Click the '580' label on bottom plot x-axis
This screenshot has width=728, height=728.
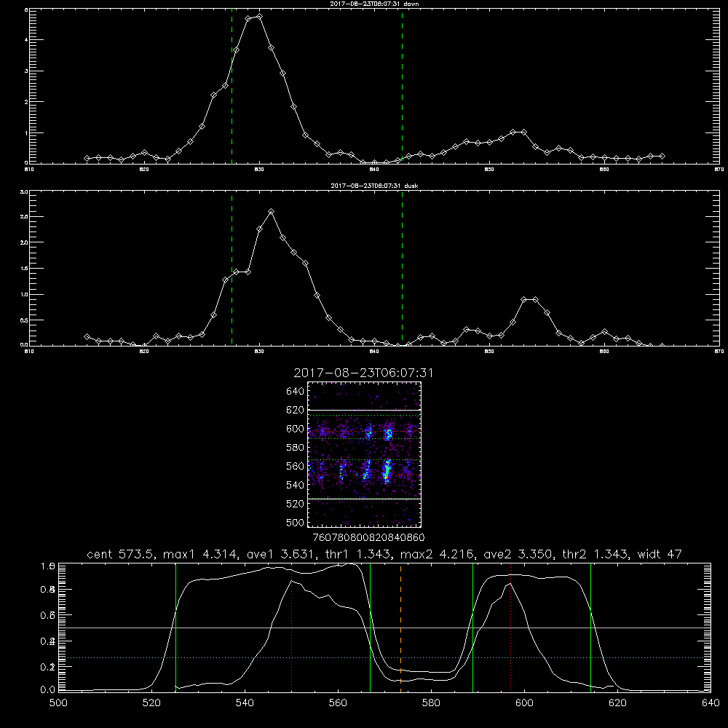click(431, 703)
